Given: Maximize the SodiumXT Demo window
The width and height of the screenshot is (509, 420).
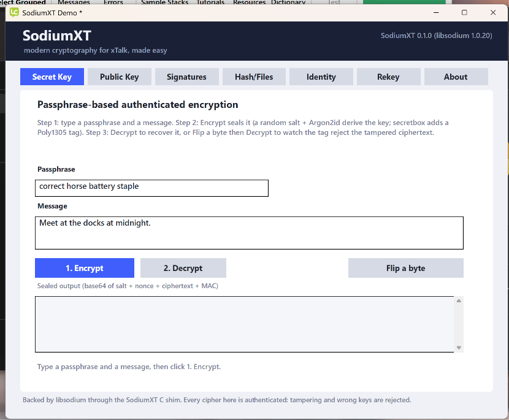Looking at the screenshot, I should coord(464,13).
